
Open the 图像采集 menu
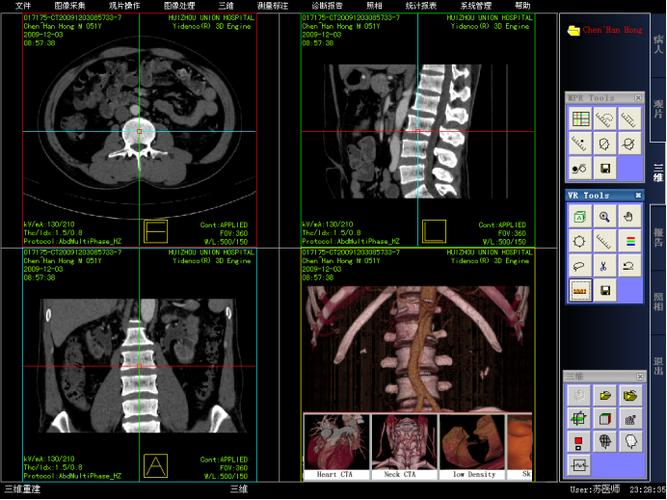tap(70, 6)
